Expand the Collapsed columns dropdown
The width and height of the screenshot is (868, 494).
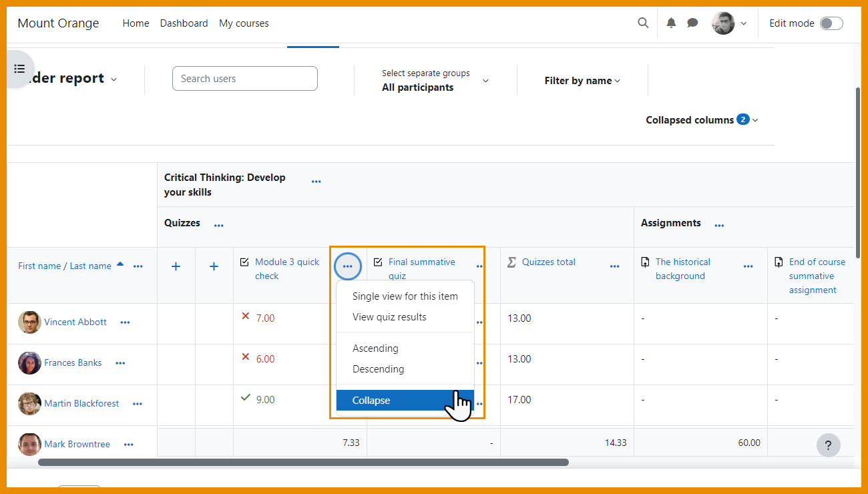(x=702, y=120)
